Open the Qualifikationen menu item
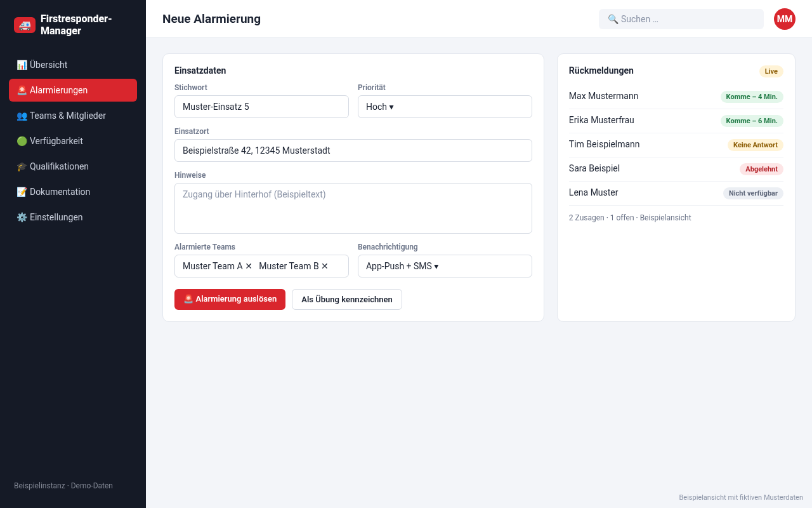The image size is (812, 508). pyautogui.click(x=73, y=166)
